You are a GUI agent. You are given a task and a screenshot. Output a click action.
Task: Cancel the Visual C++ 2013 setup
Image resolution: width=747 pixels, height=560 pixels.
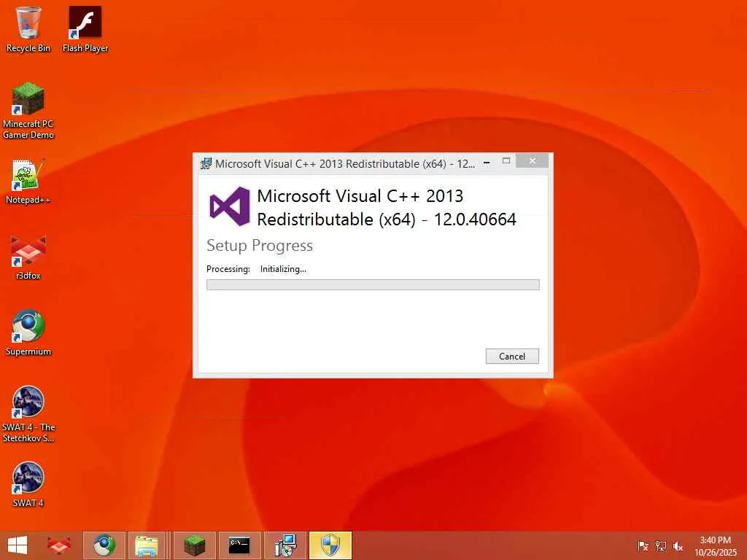point(512,356)
